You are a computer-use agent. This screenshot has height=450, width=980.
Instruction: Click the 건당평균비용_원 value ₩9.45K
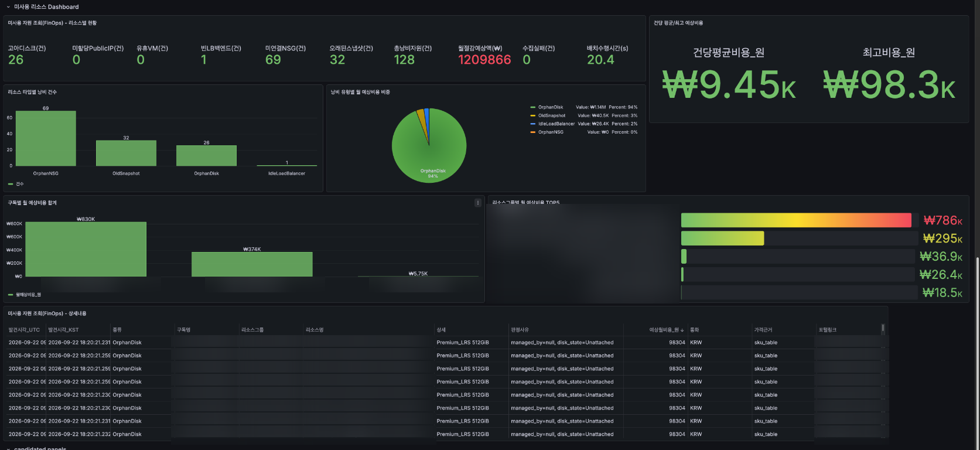pyautogui.click(x=729, y=85)
